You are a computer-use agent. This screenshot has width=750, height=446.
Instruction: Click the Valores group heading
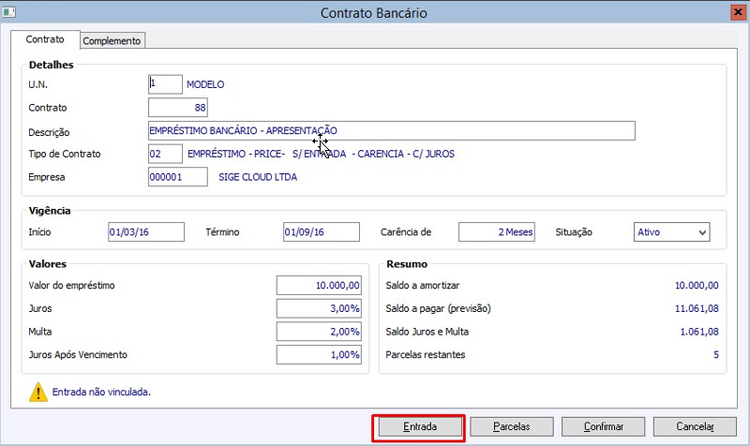pos(48,264)
